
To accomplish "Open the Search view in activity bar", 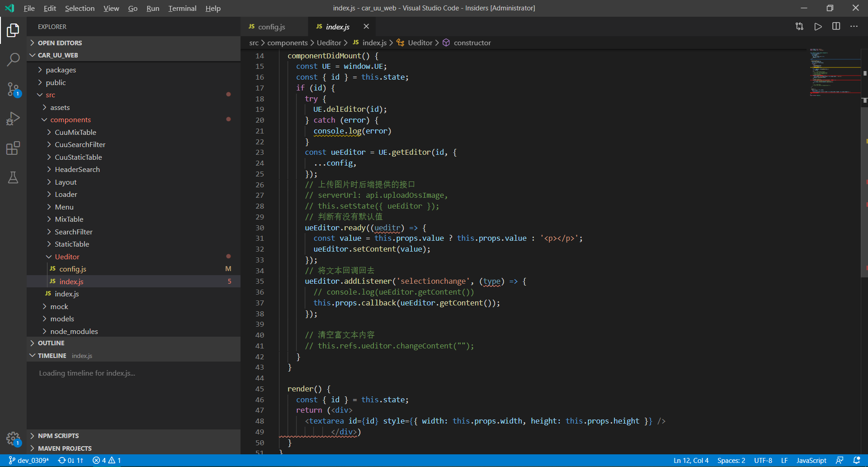I will pyautogui.click(x=13, y=59).
